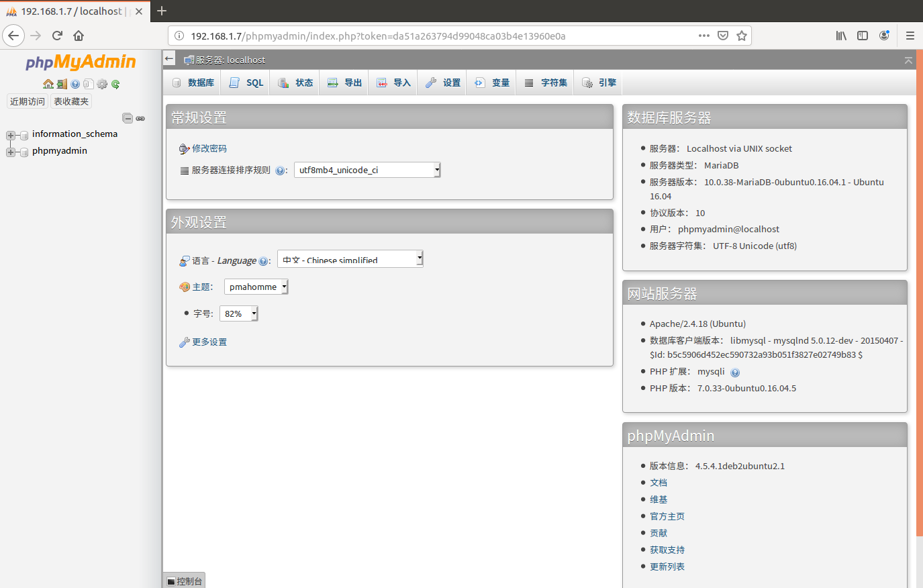The image size is (923, 588).
Task: Open the Firefox hamburger menu
Action: [x=910, y=36]
